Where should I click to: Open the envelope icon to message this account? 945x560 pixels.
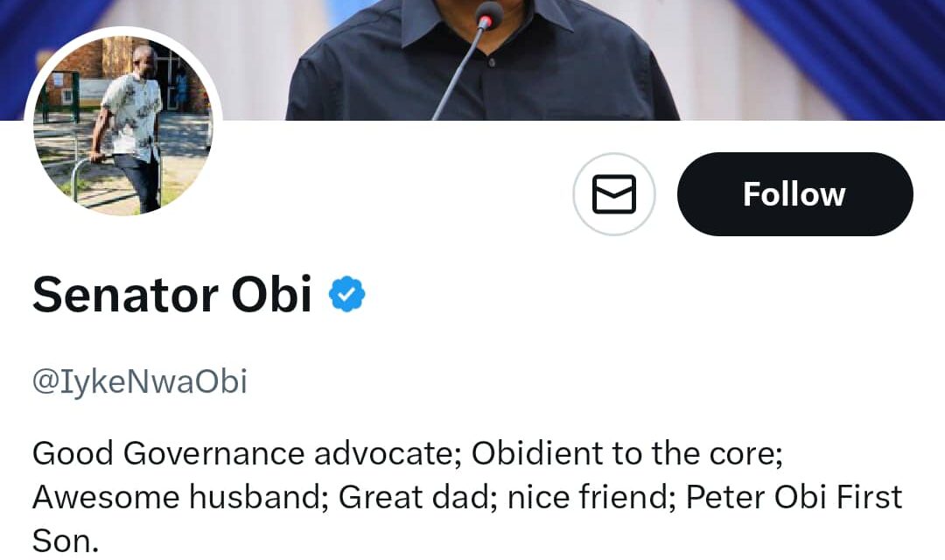point(614,194)
